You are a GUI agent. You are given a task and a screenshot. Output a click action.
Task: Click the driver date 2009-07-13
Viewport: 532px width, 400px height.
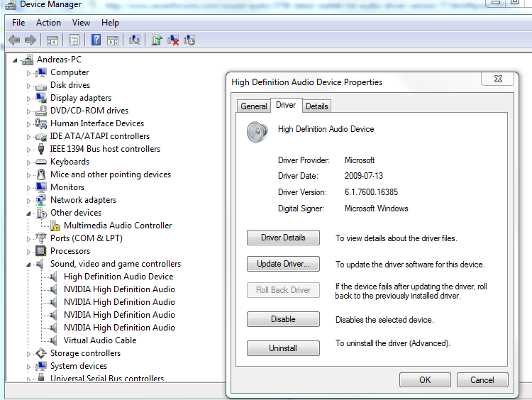[364, 176]
